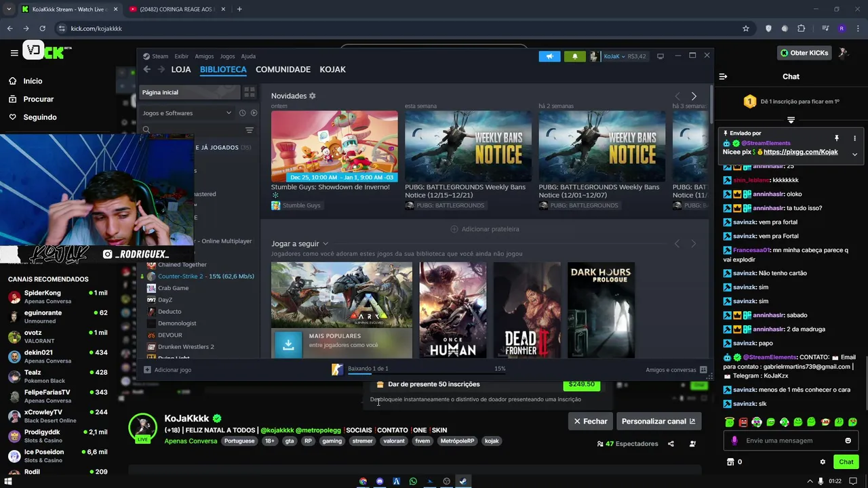Open Steam announcements megaphone button
The image size is (868, 488).
(550, 56)
